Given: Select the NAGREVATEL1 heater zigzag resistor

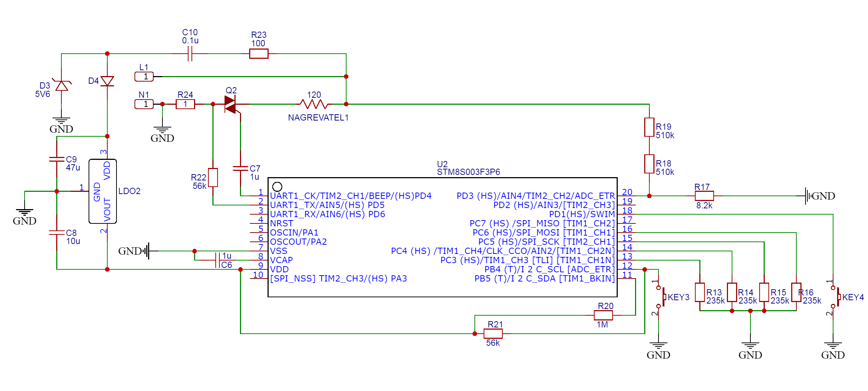Looking at the screenshot, I should [x=314, y=104].
